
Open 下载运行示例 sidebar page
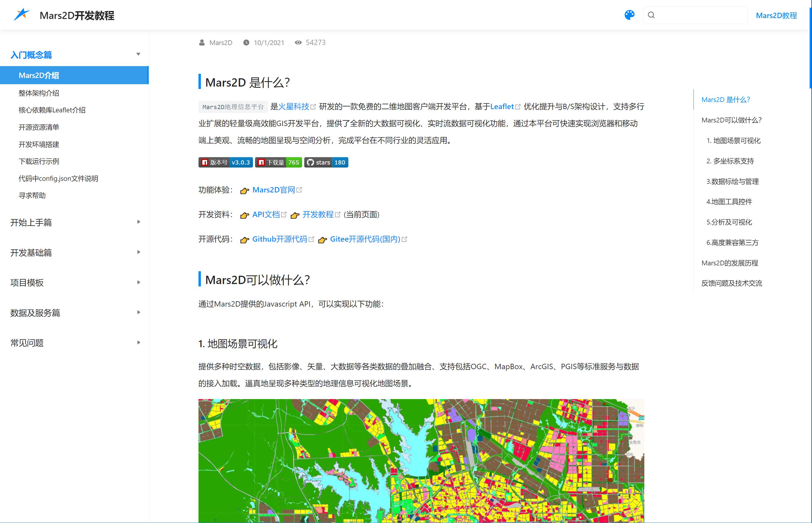39,161
